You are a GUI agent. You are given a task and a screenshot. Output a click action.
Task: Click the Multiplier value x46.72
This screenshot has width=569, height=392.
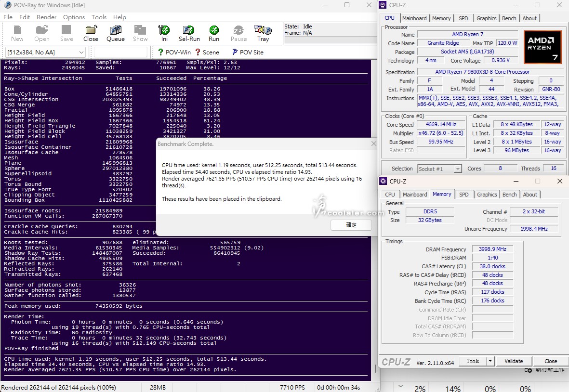coord(441,133)
